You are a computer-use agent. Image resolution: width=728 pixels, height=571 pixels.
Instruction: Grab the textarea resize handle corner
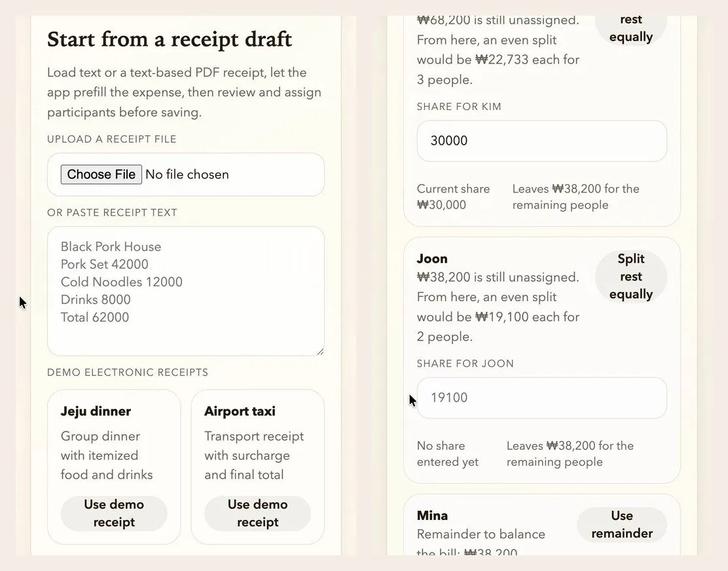[320, 352]
